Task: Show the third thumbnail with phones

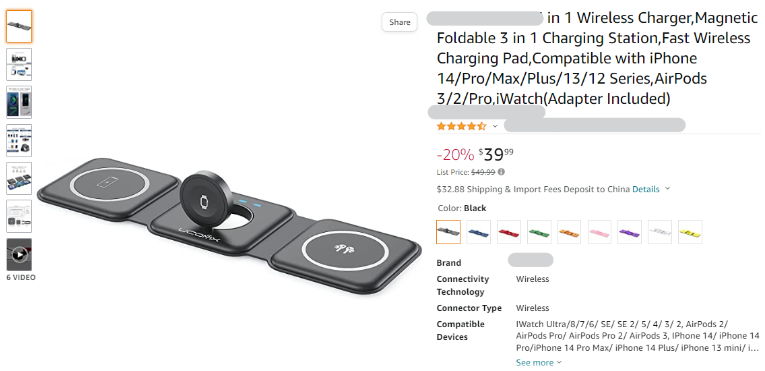Action: pyautogui.click(x=19, y=103)
